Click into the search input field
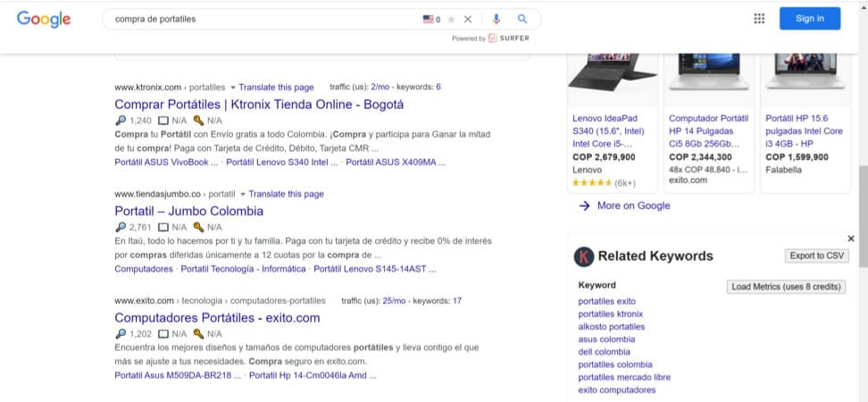The image size is (868, 402). (x=259, y=19)
